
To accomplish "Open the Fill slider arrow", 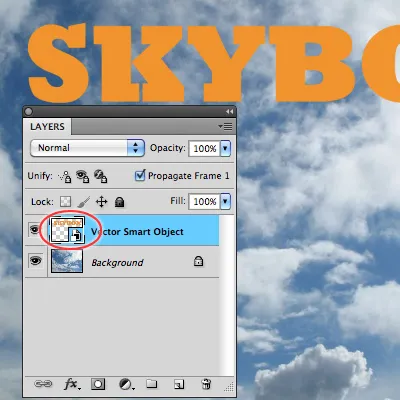I will pos(225,201).
